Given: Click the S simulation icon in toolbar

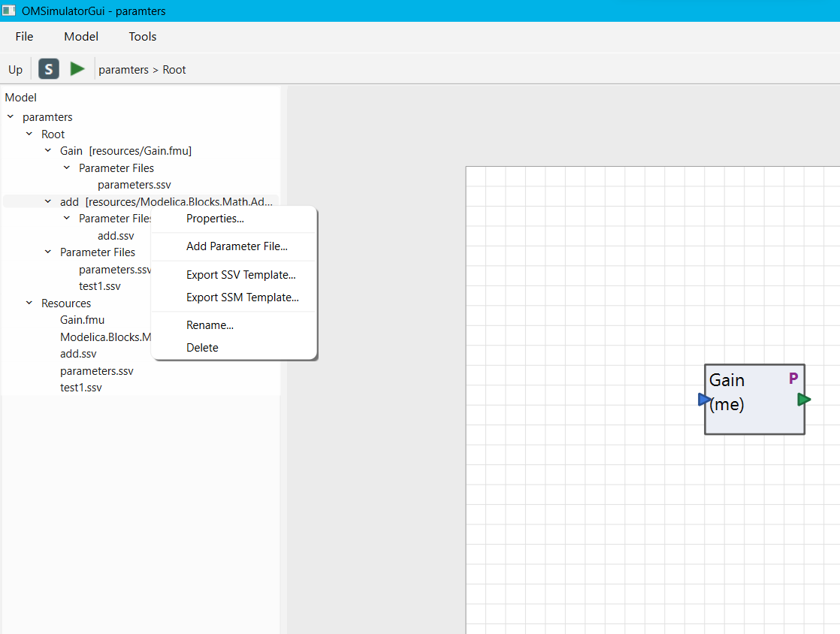Looking at the screenshot, I should pos(49,68).
